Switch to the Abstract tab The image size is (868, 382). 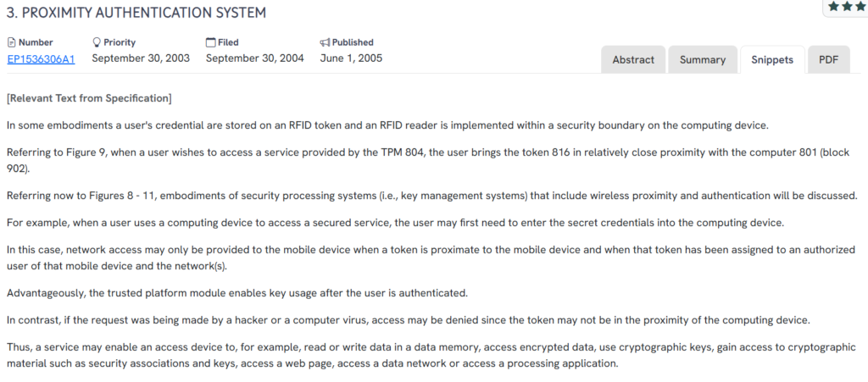(633, 59)
